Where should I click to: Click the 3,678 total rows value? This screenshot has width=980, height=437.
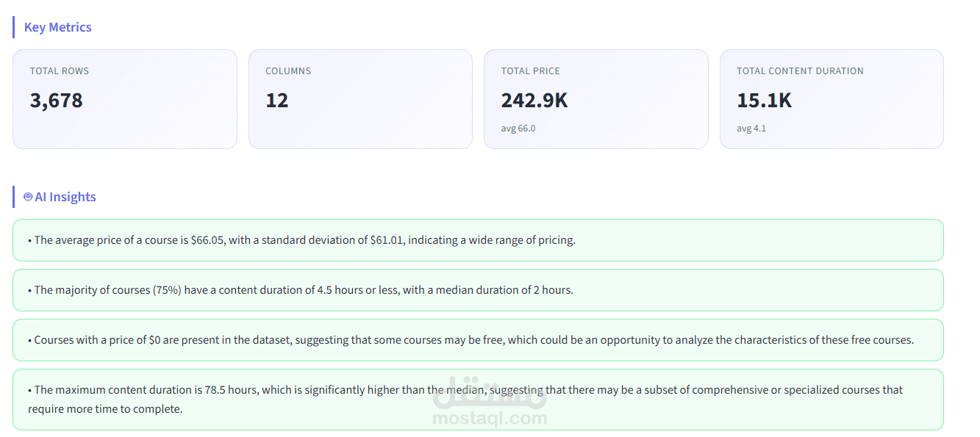click(57, 100)
